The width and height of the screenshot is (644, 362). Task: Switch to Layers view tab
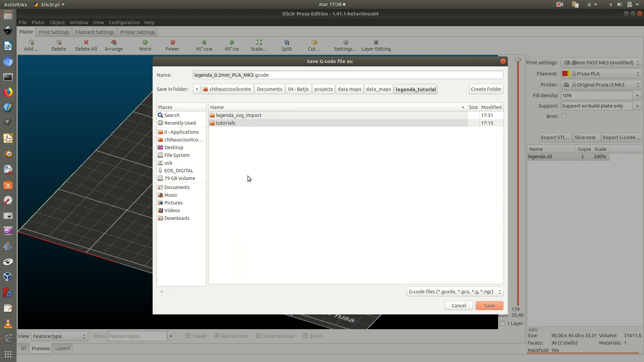62,348
